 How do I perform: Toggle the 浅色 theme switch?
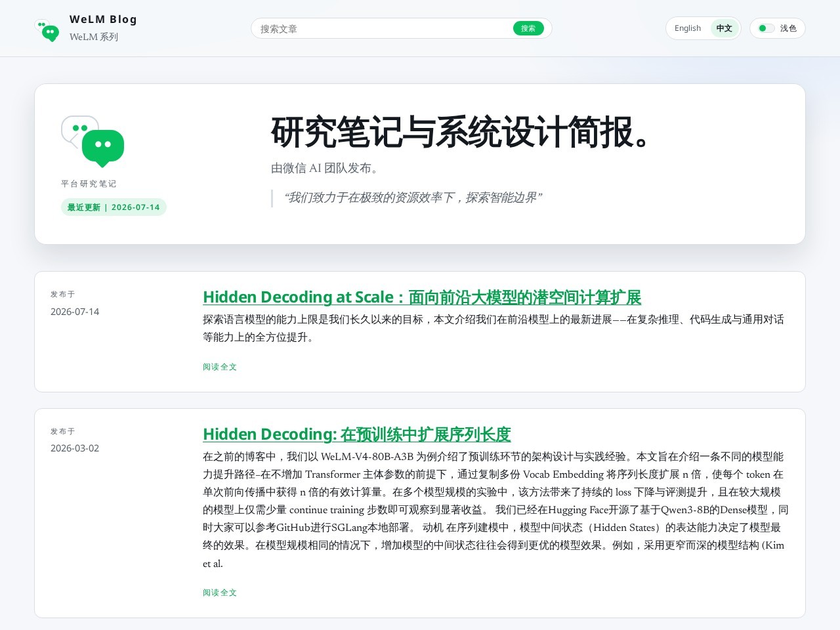778,28
